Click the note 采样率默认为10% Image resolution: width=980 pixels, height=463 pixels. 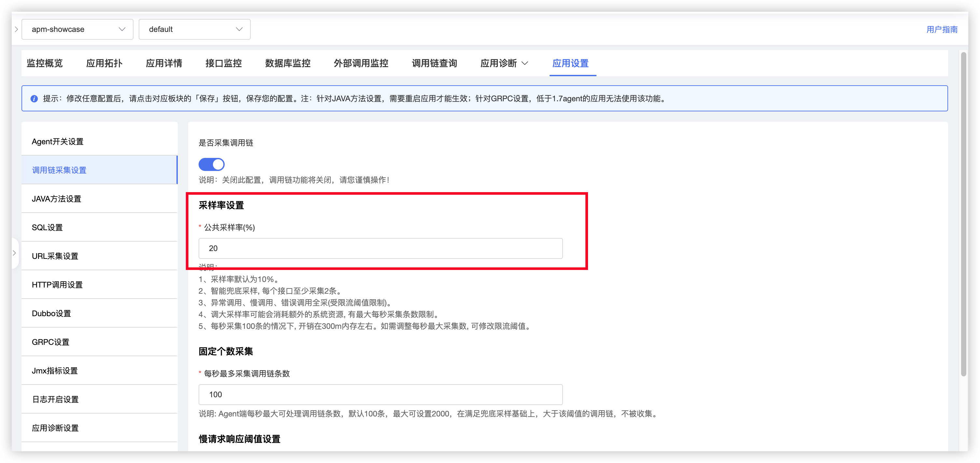coord(240,279)
